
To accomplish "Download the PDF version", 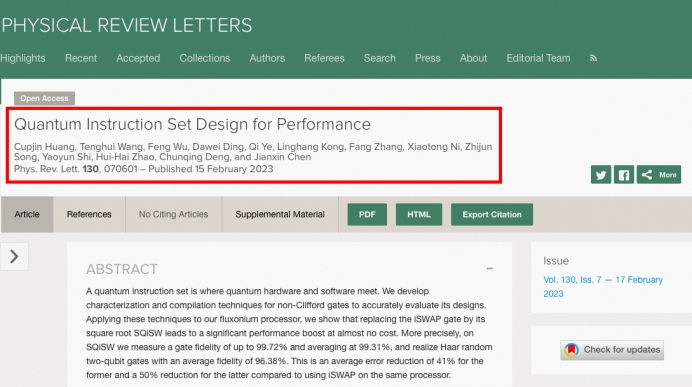I will pos(367,214).
